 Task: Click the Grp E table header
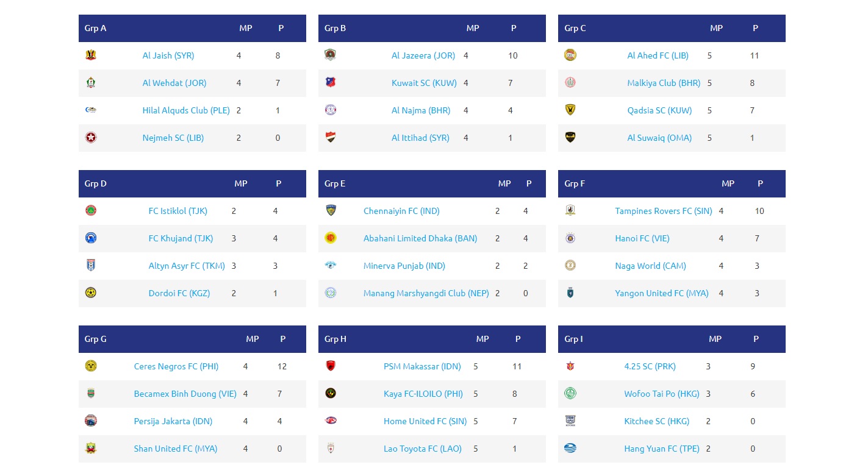pos(335,183)
